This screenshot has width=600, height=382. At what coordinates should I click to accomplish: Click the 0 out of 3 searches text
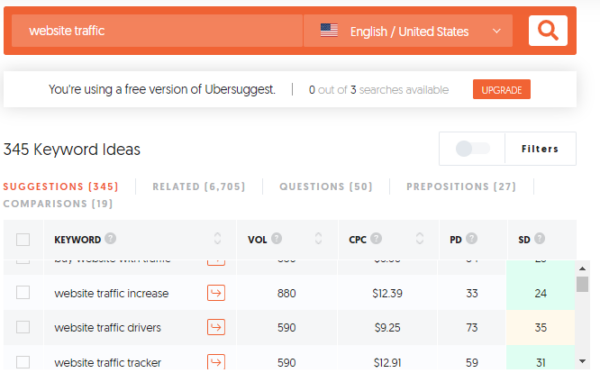pos(378,90)
